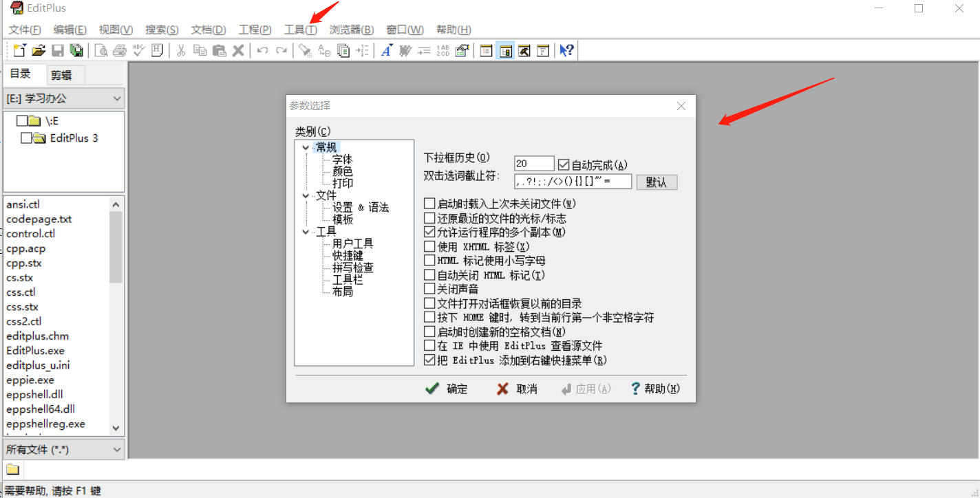Open Print Preview from the toolbar
Image resolution: width=980 pixels, height=498 pixels.
click(101, 50)
